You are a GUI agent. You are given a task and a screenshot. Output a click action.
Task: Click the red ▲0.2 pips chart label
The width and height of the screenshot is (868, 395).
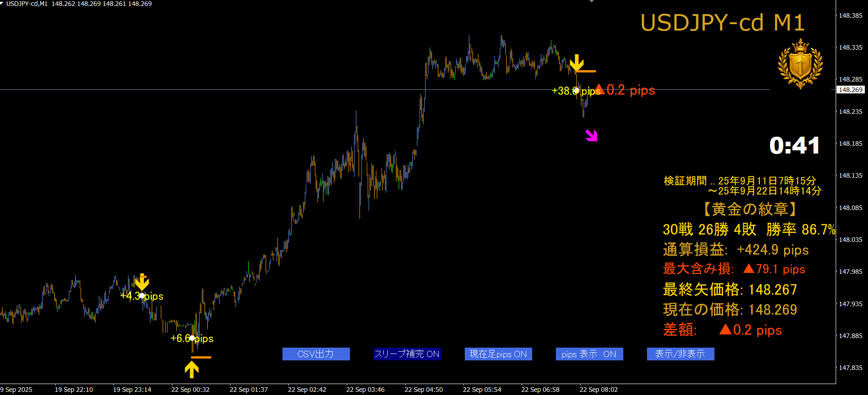[x=625, y=90]
